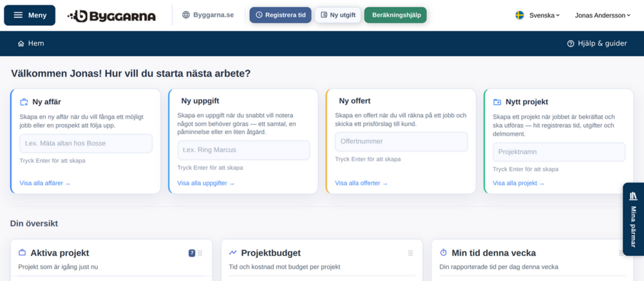Open Visa alla projekt link
This screenshot has width=644, height=281.
pyautogui.click(x=518, y=183)
